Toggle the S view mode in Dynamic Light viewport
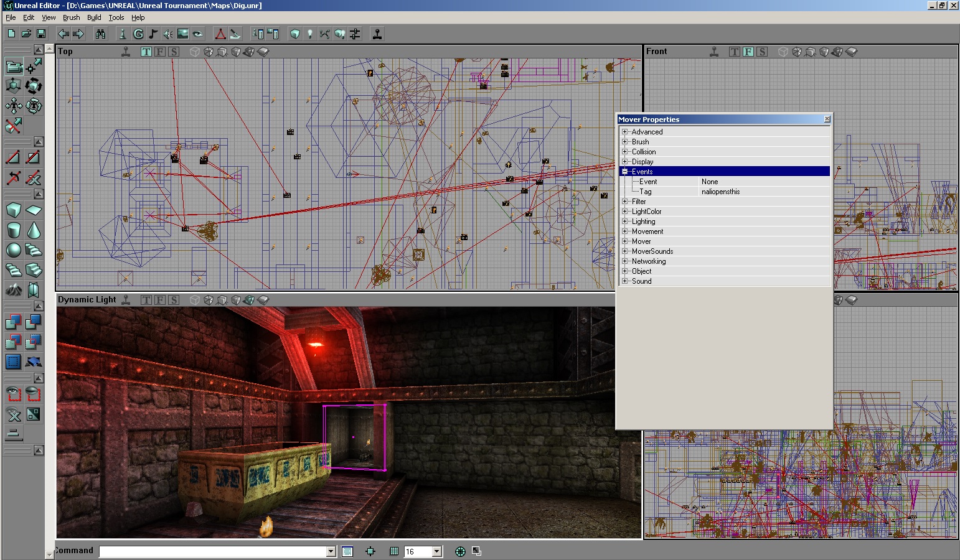 pos(174,300)
